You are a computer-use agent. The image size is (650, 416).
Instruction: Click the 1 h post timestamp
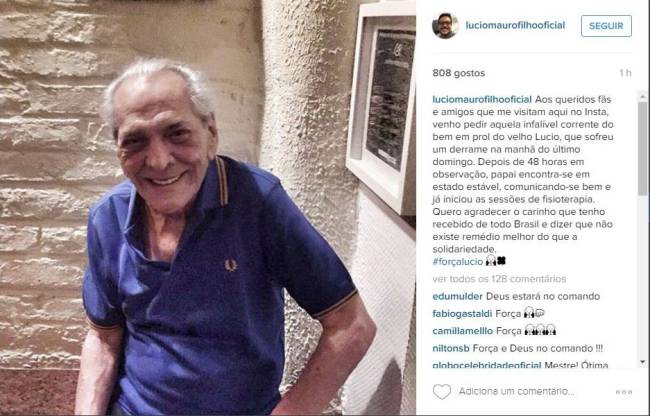click(625, 73)
